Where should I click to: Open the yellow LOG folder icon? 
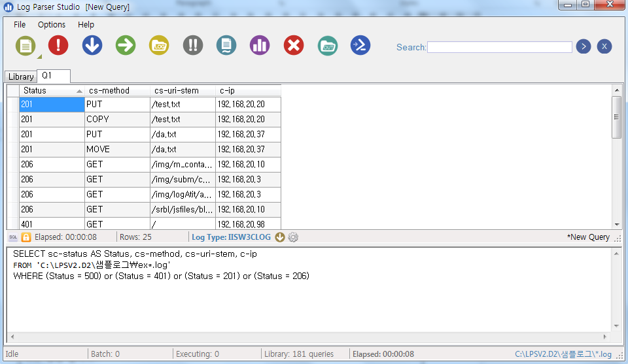[x=159, y=45]
